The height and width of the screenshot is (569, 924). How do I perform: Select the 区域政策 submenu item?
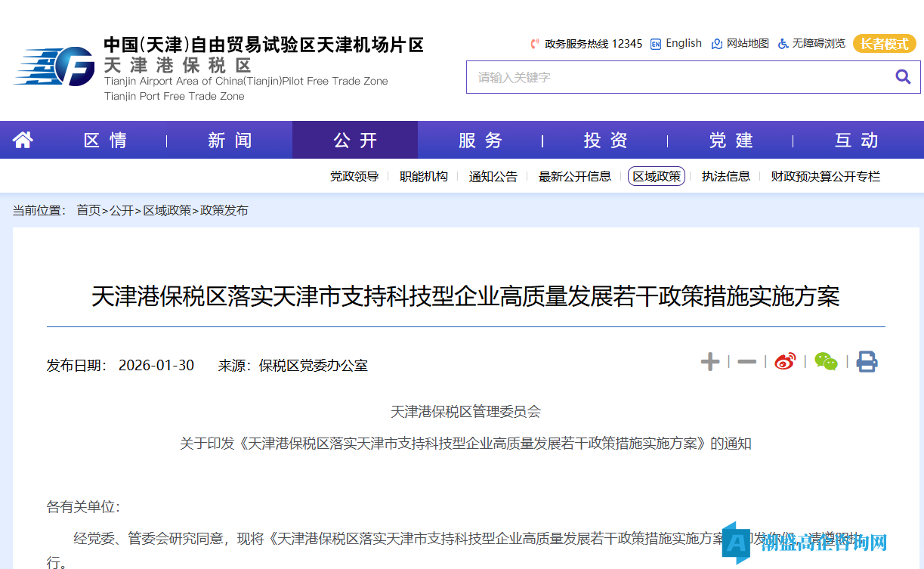656,176
